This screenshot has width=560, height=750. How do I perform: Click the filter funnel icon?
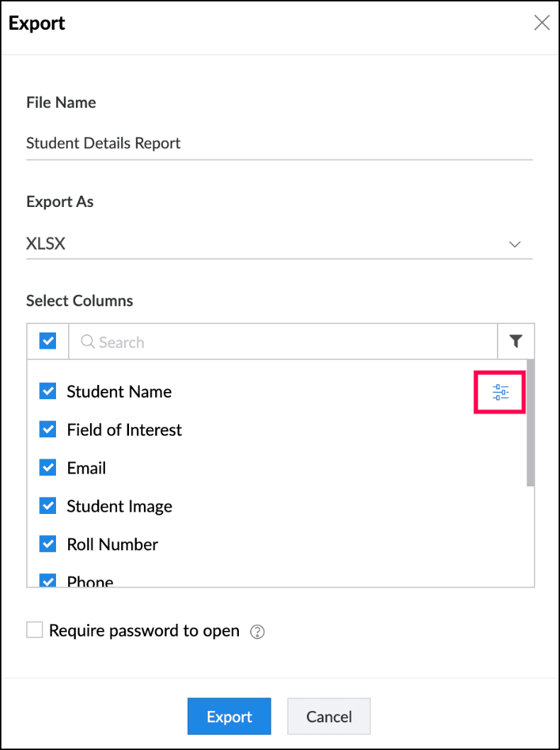point(516,342)
